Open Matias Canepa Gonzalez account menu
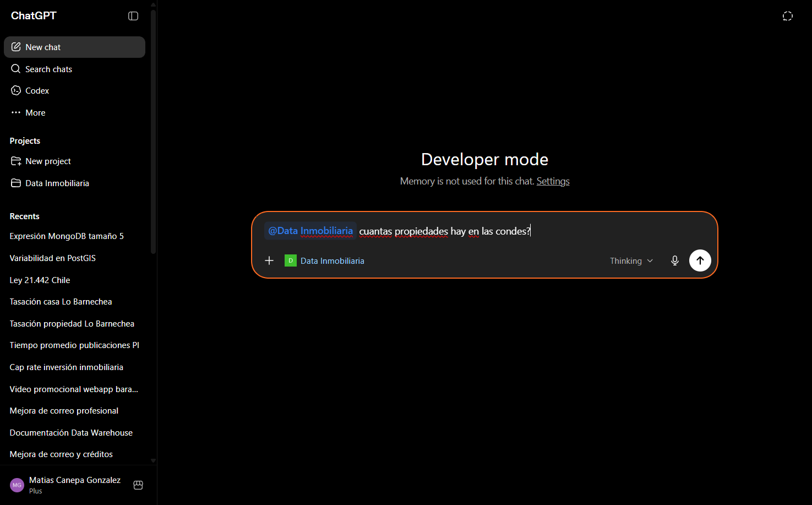The width and height of the screenshot is (812, 505). (74, 485)
